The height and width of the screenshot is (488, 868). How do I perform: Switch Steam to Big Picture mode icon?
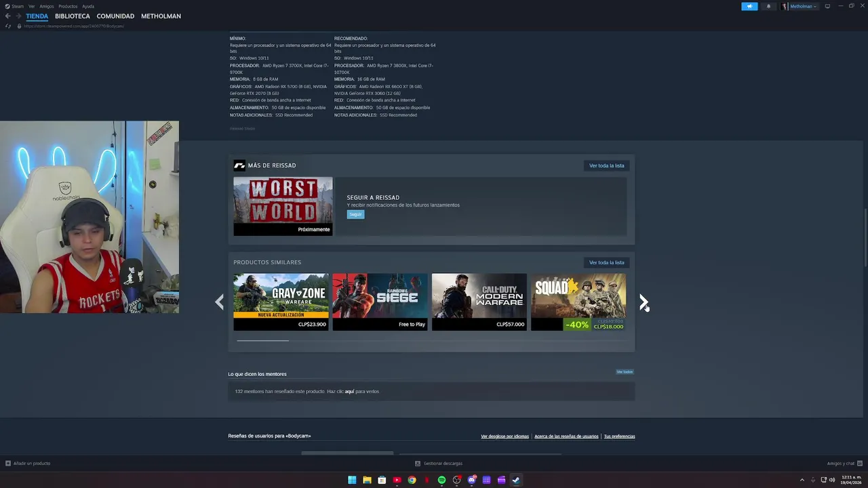pos(827,6)
